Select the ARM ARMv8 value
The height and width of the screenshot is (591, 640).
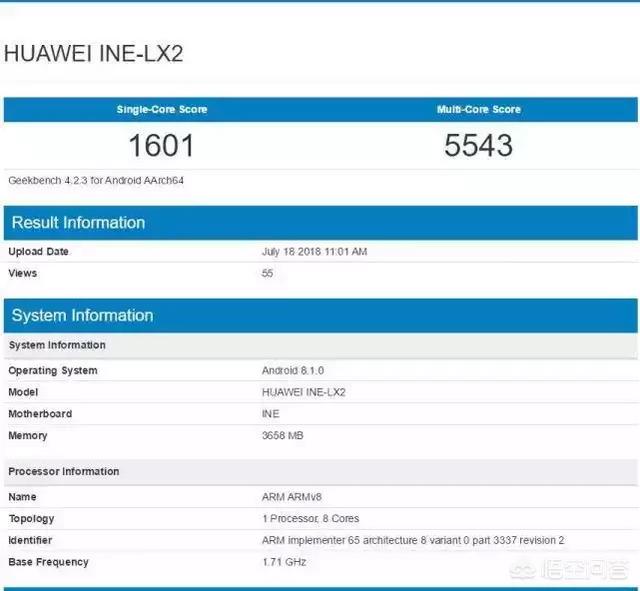[x=291, y=497]
